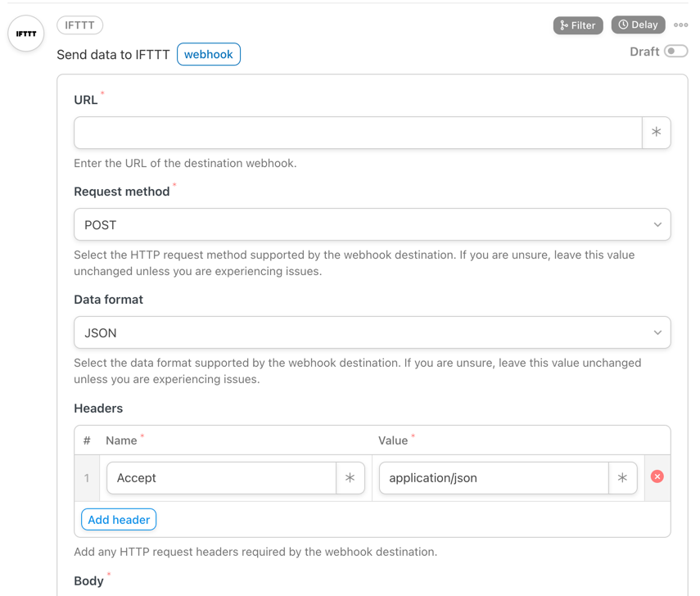The image size is (700, 596).
Task: Click asterisk icon beside Accept header name
Action: coord(350,478)
